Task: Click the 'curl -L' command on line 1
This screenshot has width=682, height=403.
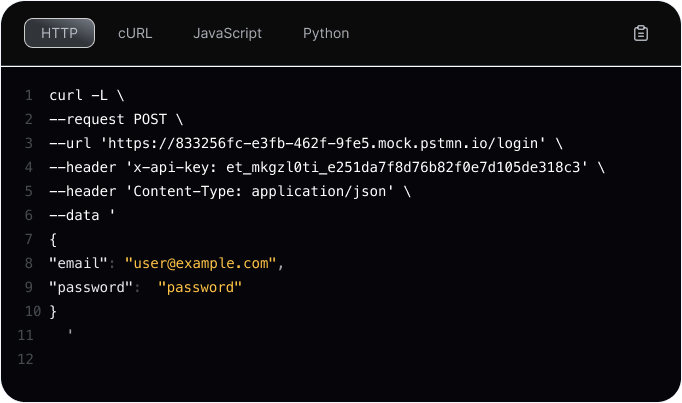Action: tap(86, 96)
